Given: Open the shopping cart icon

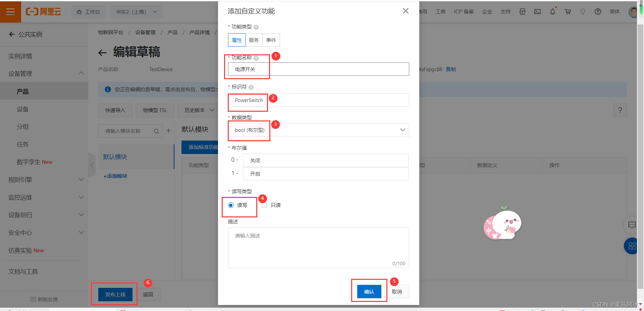Looking at the screenshot, I should pos(568,11).
